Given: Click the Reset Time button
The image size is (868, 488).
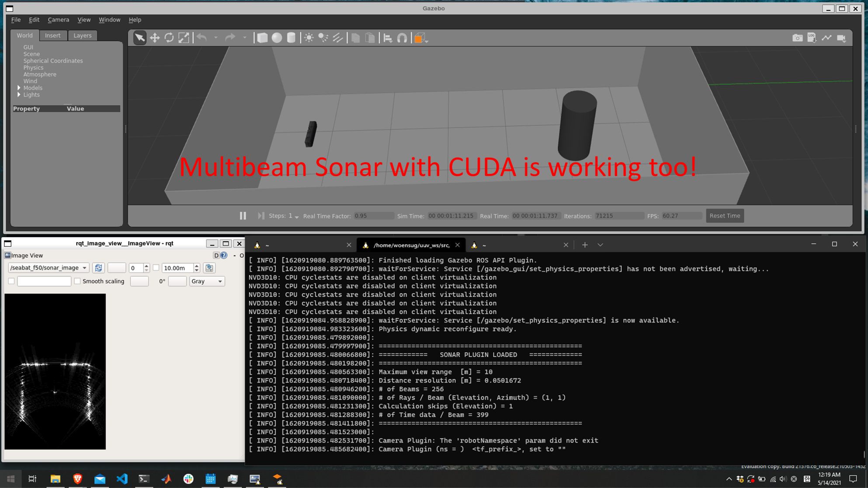Looking at the screenshot, I should coord(725,216).
